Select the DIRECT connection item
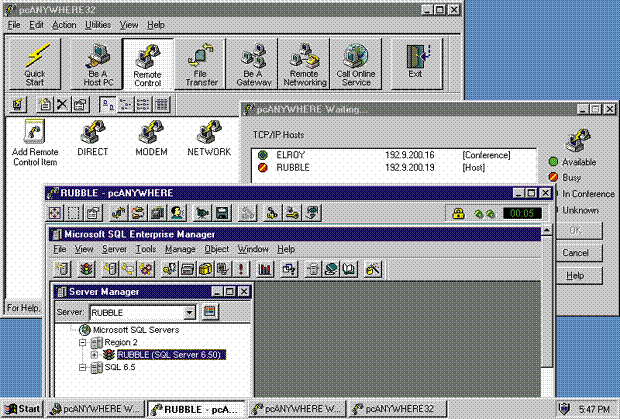 (93, 138)
